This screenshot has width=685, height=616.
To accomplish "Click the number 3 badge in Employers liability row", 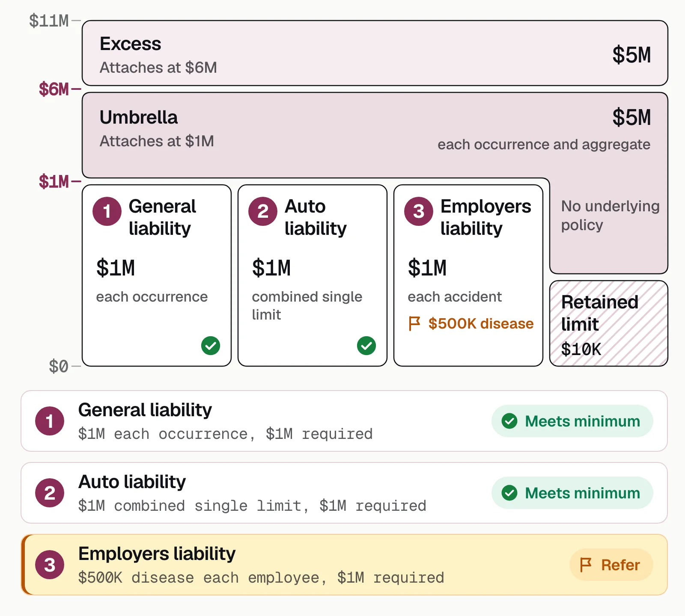I will (50, 565).
